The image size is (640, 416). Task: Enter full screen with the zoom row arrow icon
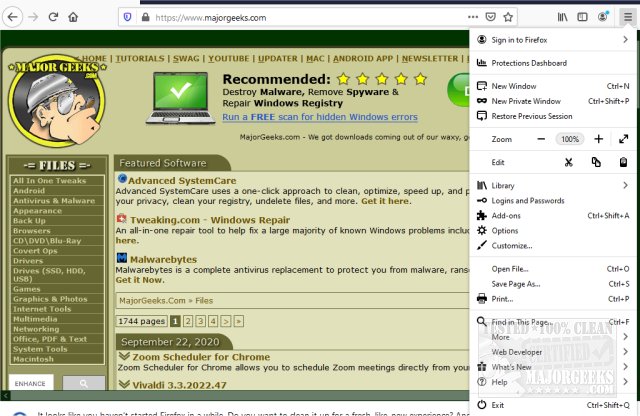(625, 139)
